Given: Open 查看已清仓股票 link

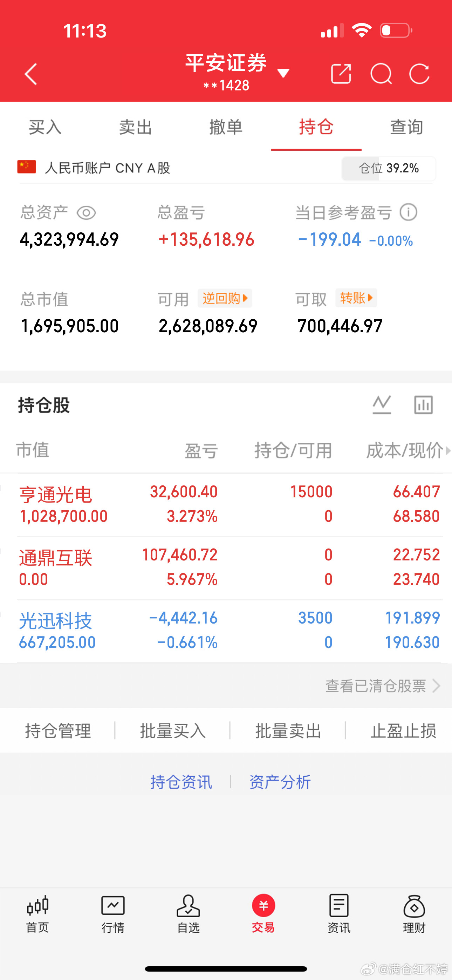Looking at the screenshot, I should tap(376, 686).
